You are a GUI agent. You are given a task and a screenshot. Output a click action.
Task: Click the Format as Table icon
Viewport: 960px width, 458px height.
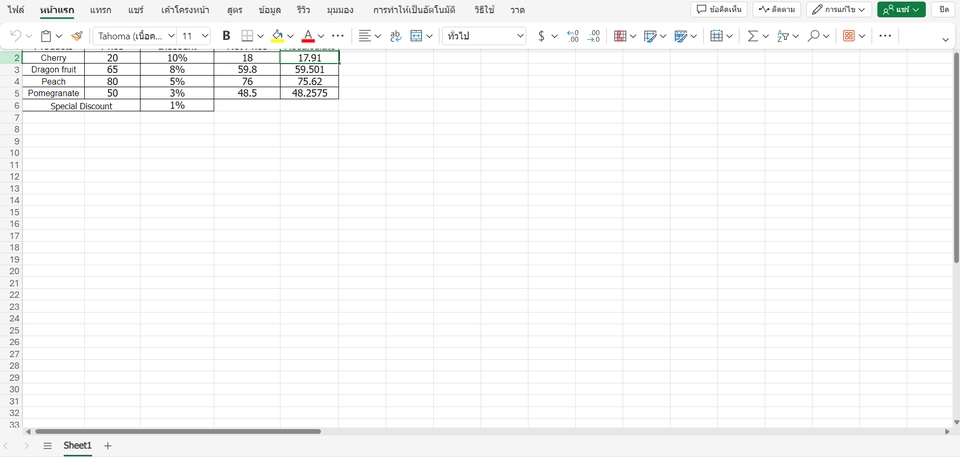coord(650,36)
